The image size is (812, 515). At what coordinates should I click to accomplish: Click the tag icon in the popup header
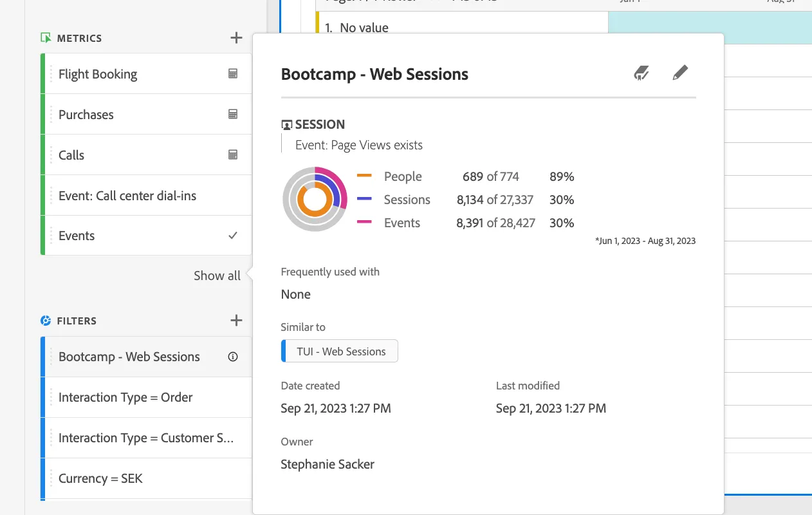(x=641, y=73)
